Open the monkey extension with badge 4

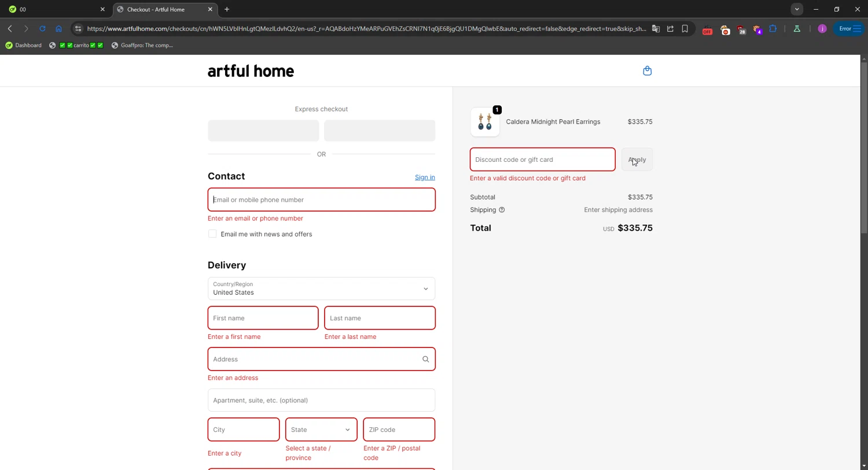(757, 30)
